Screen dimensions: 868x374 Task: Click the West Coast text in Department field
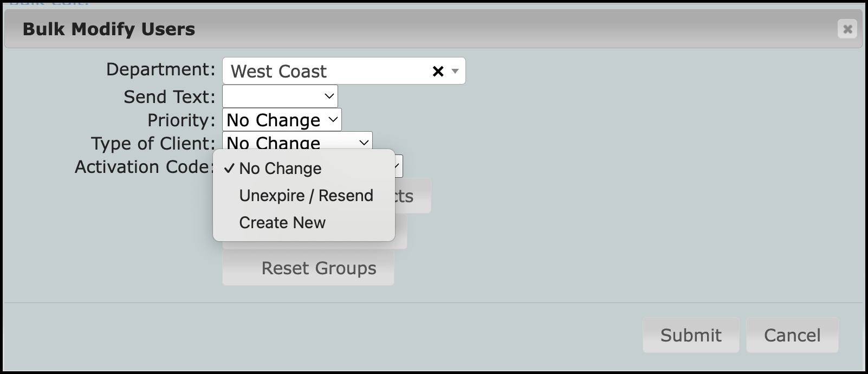click(x=278, y=71)
